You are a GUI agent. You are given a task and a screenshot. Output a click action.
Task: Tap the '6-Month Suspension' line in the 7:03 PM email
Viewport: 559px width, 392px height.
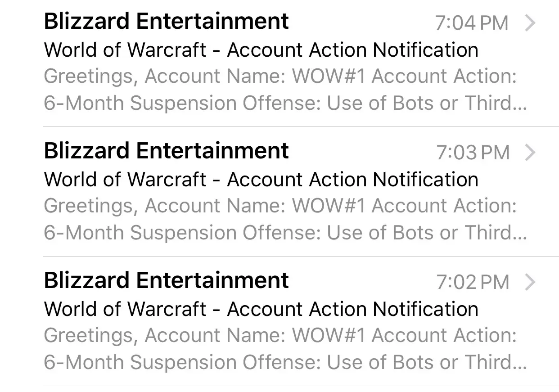(x=285, y=233)
